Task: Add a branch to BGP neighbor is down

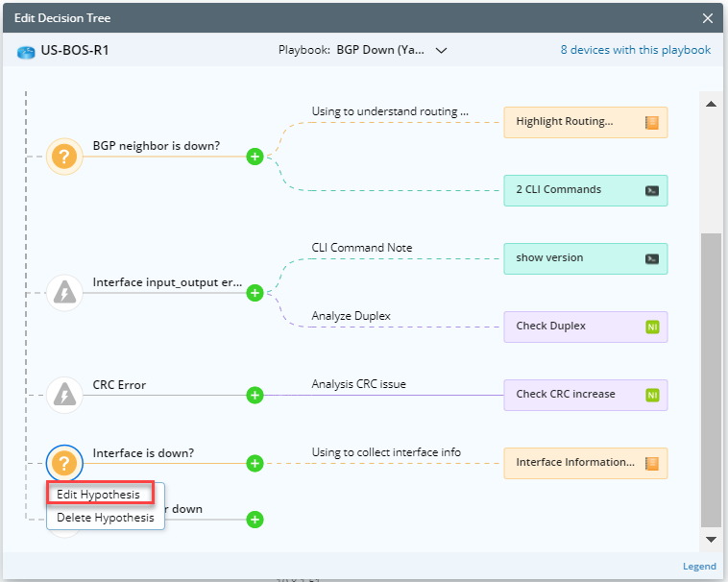Action: coord(255,157)
